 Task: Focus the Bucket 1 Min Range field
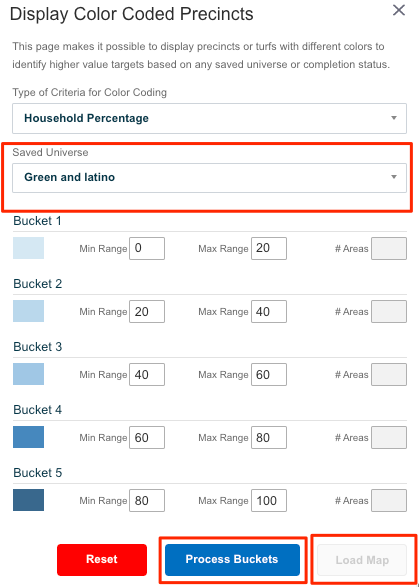(147, 248)
